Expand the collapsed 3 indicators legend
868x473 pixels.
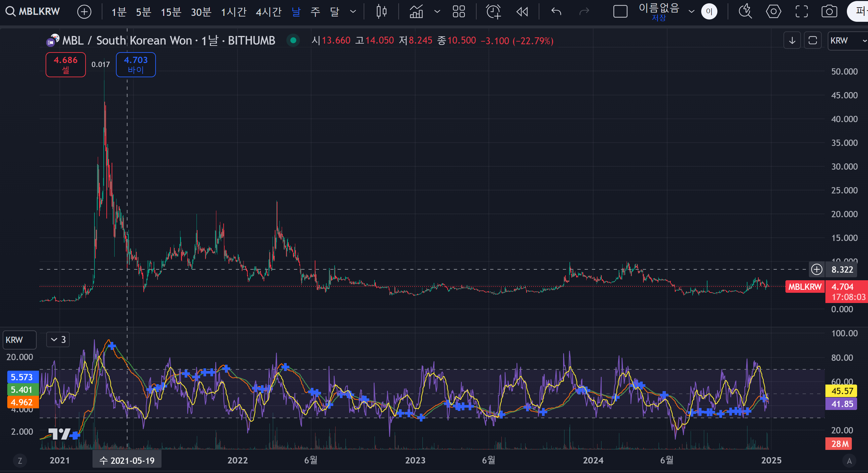click(x=58, y=340)
